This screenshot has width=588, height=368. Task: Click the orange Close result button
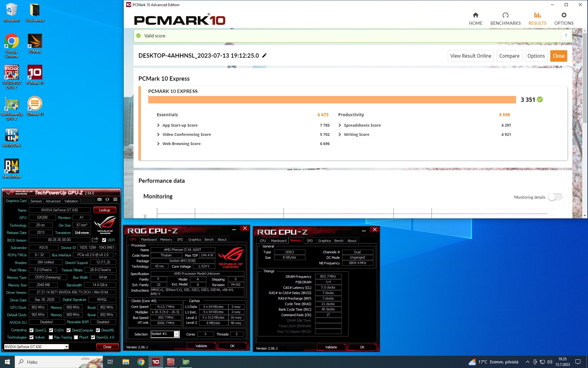coord(559,56)
